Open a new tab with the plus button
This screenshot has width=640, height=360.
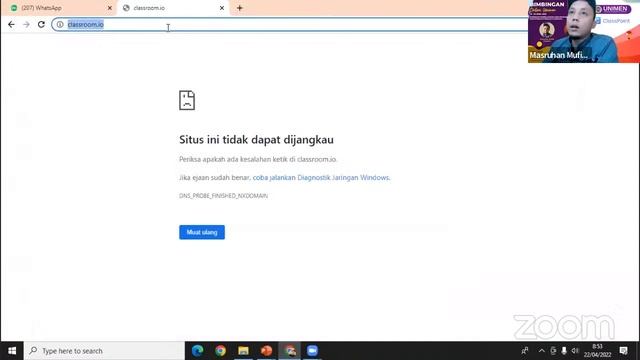pos(240,8)
